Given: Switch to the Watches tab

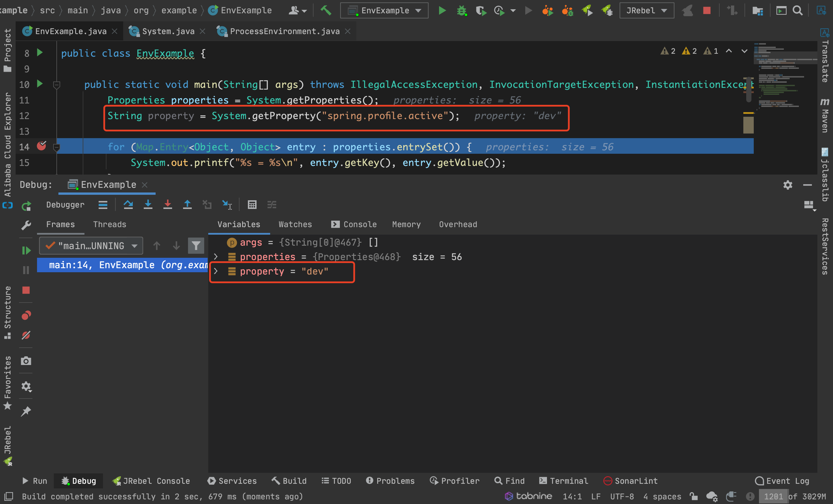Looking at the screenshot, I should click(295, 224).
